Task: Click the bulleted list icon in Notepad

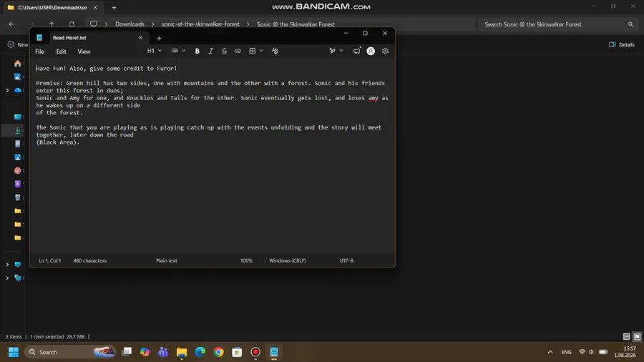Action: pyautogui.click(x=175, y=51)
